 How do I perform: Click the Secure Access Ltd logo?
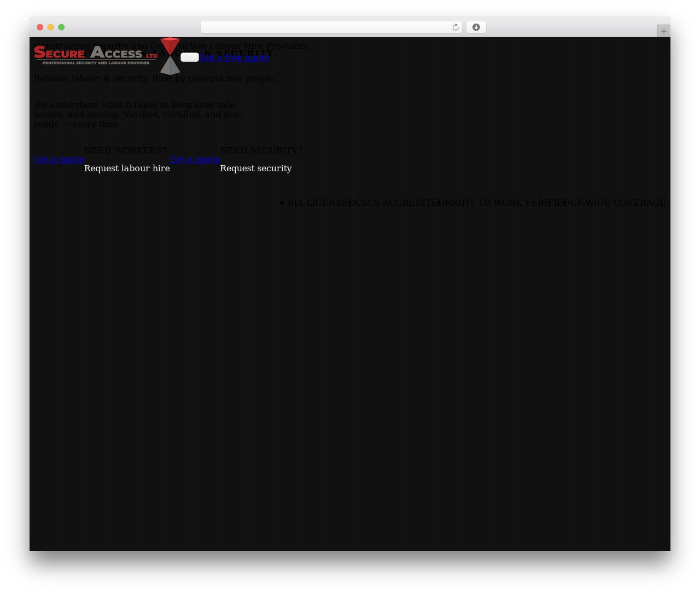coord(107,56)
